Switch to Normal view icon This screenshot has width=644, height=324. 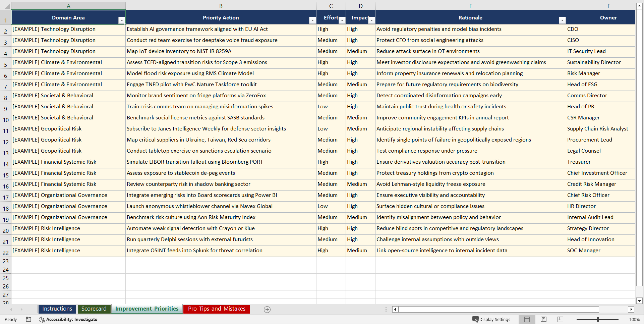tap(527, 319)
